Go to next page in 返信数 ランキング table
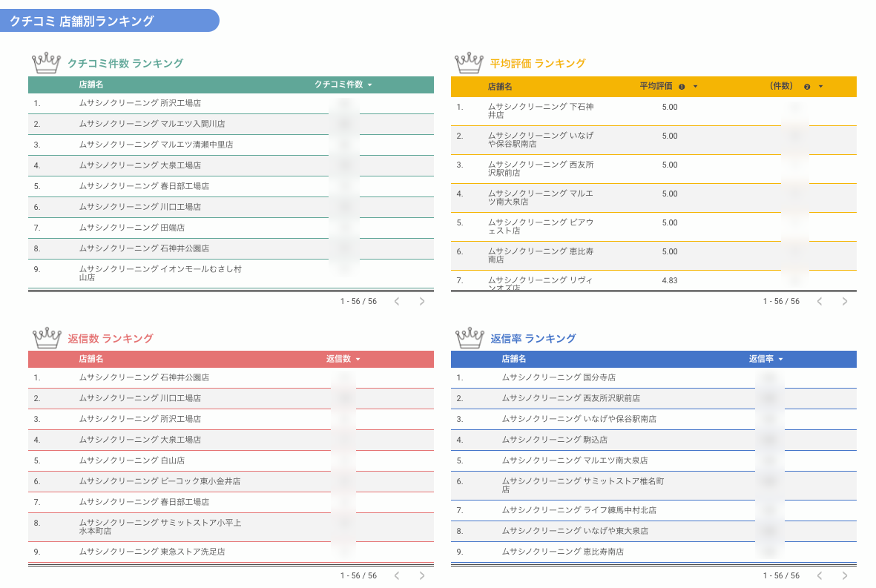Viewport: 876px width, 588px height. pos(422,575)
